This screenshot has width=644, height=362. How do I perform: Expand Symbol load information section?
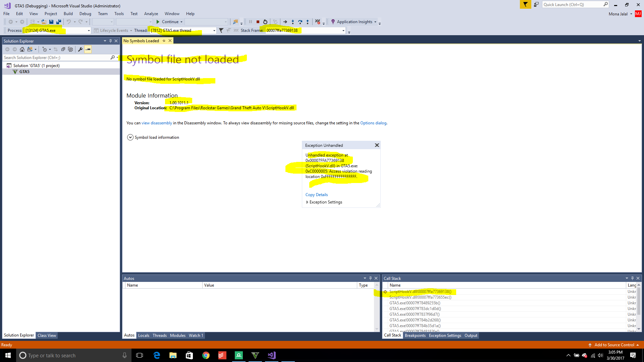coord(130,137)
